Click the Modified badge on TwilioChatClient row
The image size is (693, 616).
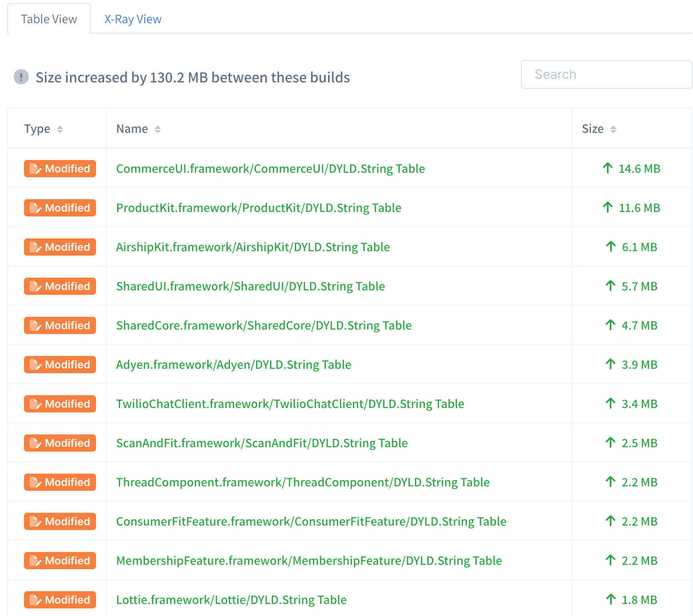coord(60,404)
